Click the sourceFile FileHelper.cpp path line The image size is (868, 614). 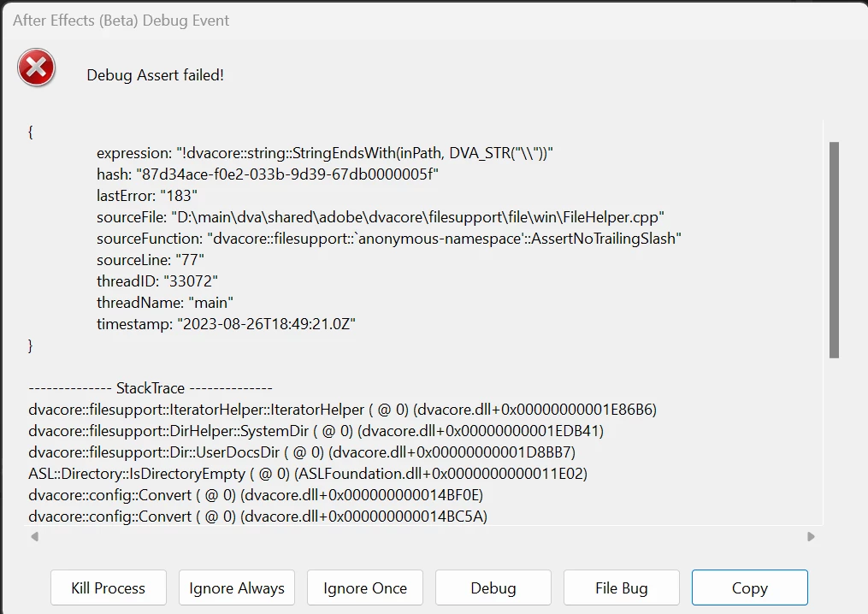pos(381,217)
